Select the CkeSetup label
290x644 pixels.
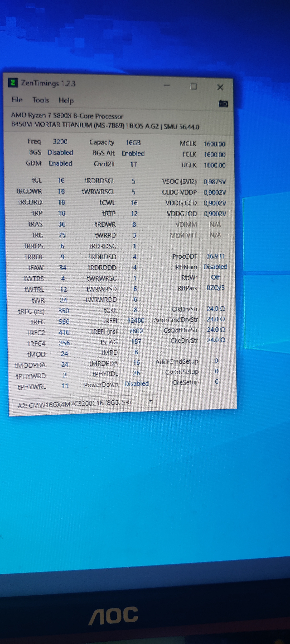coord(185,383)
